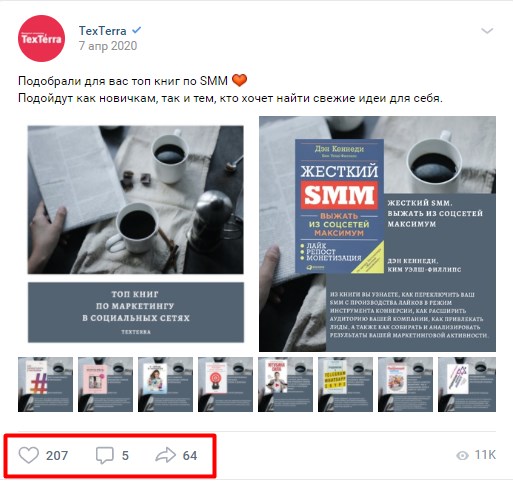
Task: Open the last thumbnail with pens cover
Action: (467, 384)
